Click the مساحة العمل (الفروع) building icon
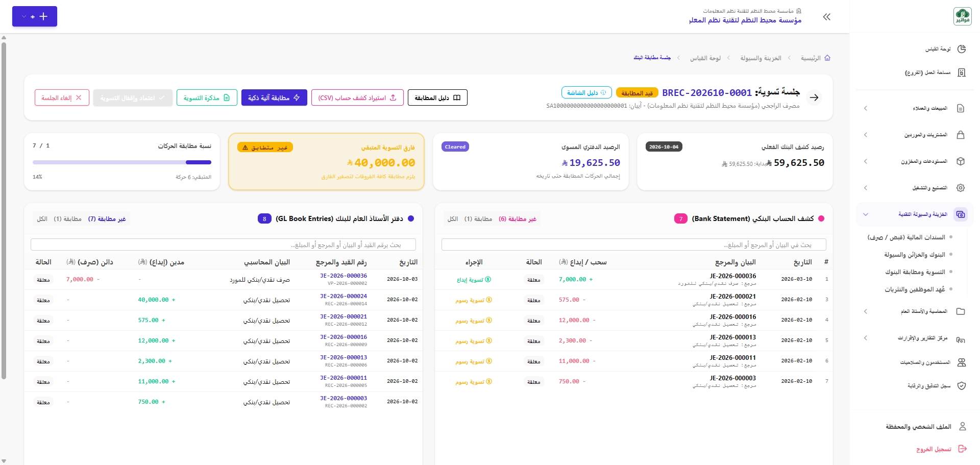 click(x=962, y=72)
